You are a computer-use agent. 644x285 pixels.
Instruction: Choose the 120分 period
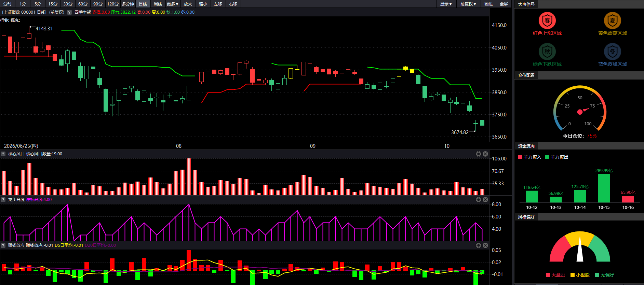[113, 4]
